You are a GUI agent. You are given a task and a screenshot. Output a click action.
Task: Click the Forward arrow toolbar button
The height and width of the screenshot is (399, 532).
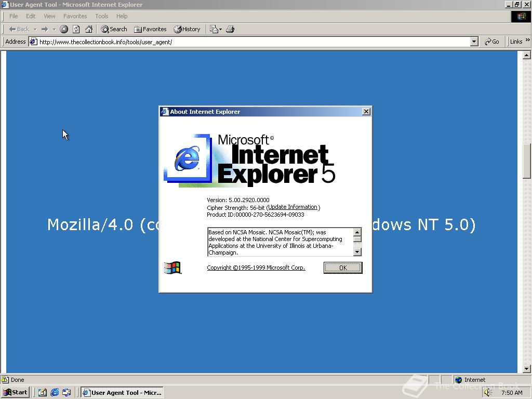pyautogui.click(x=45, y=29)
